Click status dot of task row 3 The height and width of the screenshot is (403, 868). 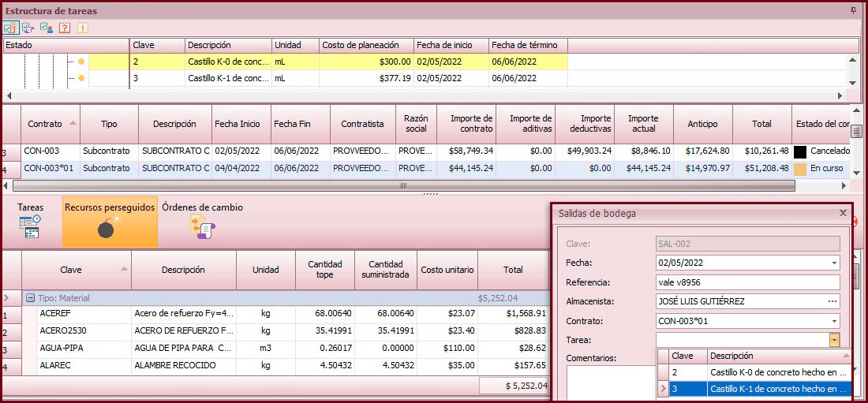(x=80, y=78)
